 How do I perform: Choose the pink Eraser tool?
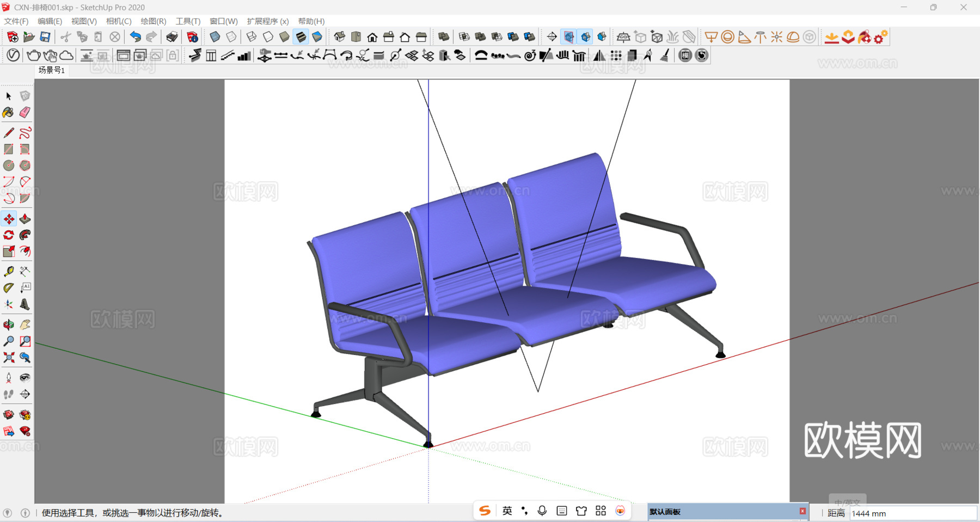[x=25, y=113]
